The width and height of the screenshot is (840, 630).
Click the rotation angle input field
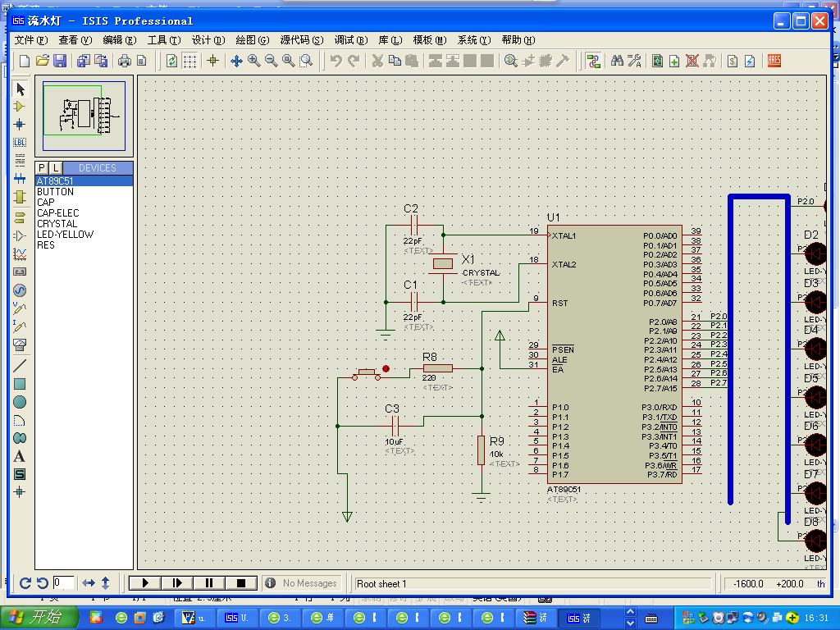64,583
